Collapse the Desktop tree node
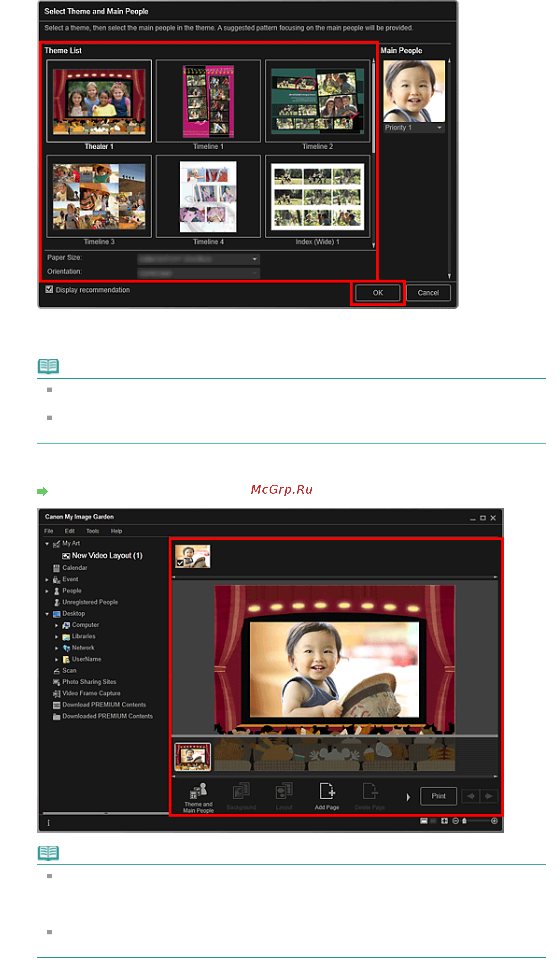Image resolution: width=560 pixels, height=978 pixels. click(x=47, y=614)
